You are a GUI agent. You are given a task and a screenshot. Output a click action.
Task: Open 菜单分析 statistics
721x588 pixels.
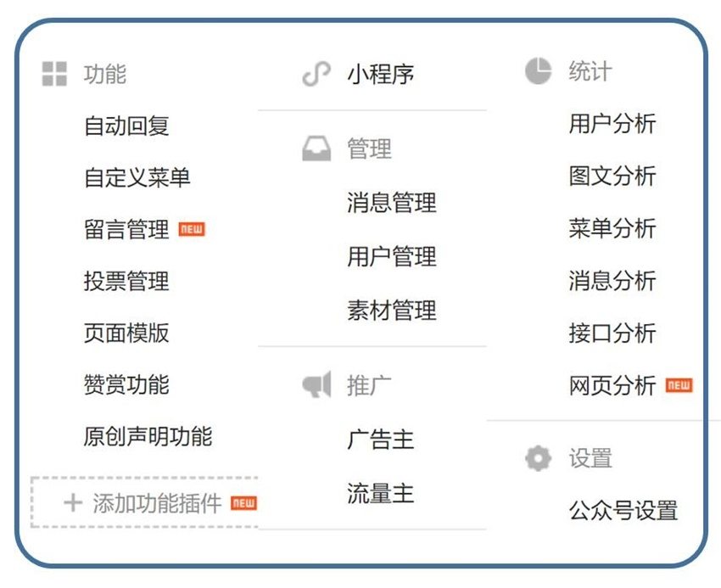tap(612, 228)
